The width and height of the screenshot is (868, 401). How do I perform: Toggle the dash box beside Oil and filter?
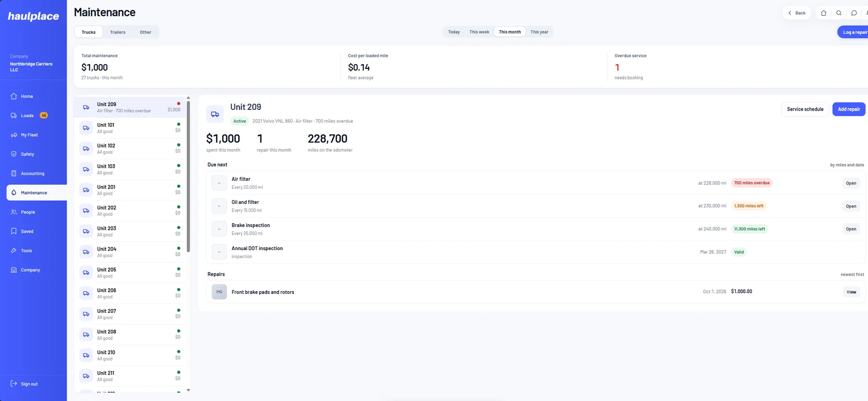tap(219, 206)
